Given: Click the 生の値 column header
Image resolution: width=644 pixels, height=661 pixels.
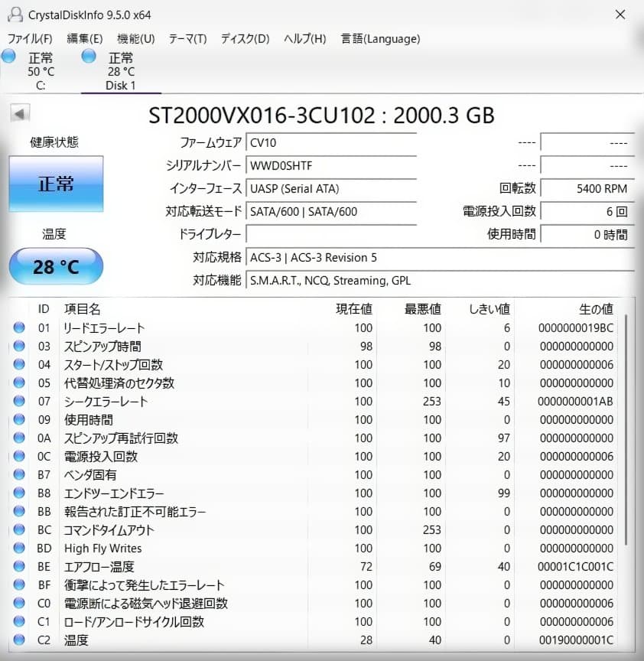Looking at the screenshot, I should pos(596,309).
